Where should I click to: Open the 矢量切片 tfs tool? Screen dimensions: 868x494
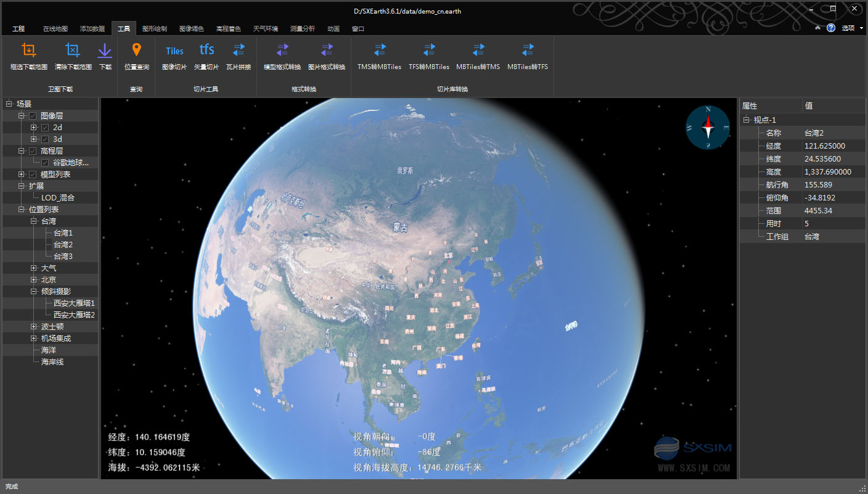tap(207, 56)
